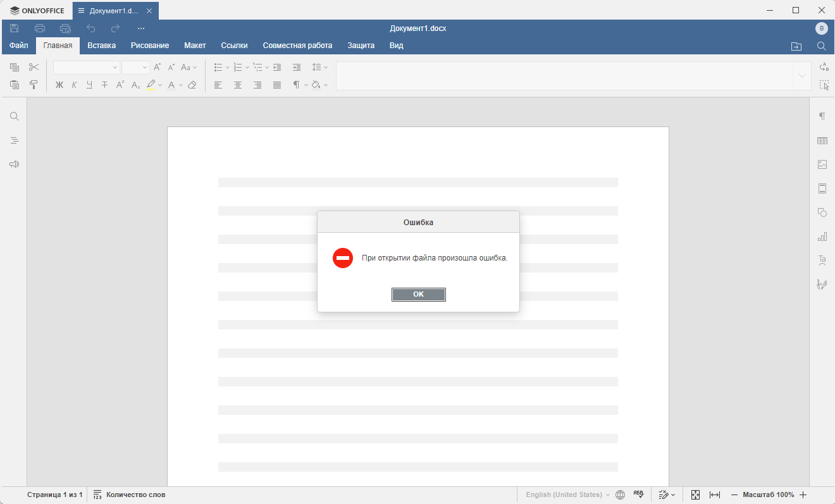Image resolution: width=835 pixels, height=504 pixels.
Task: Click the Clear style eraser icon
Action: point(192,85)
